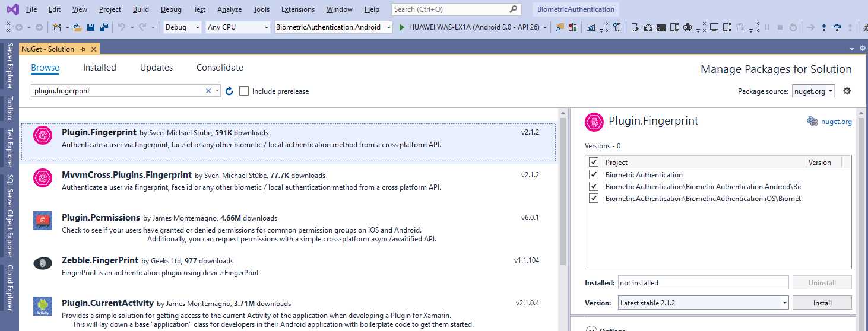Open the Test Explorer side panel
The width and height of the screenshot is (868, 331).
(9, 148)
